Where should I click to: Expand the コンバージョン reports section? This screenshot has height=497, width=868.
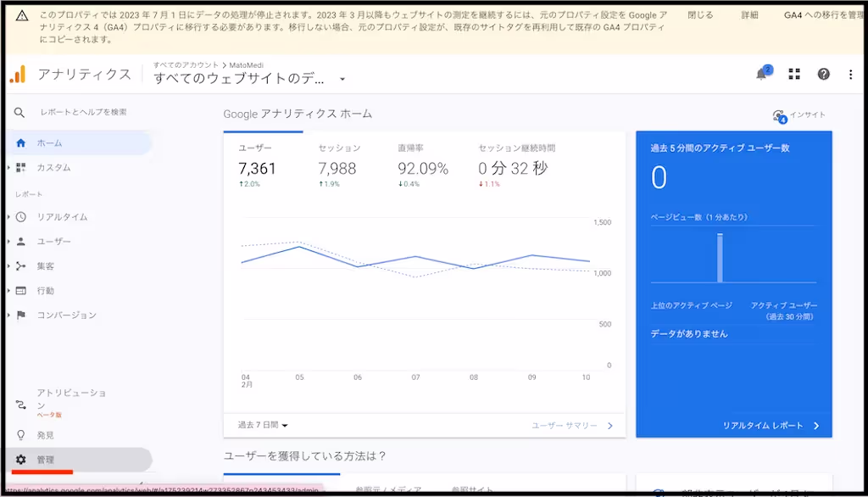(x=8, y=315)
